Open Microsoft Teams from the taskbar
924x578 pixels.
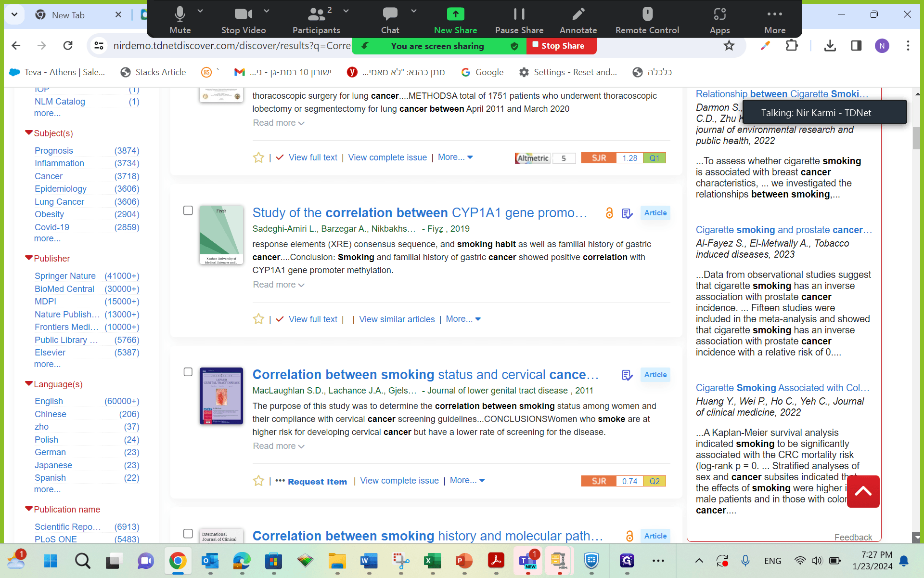pos(527,561)
